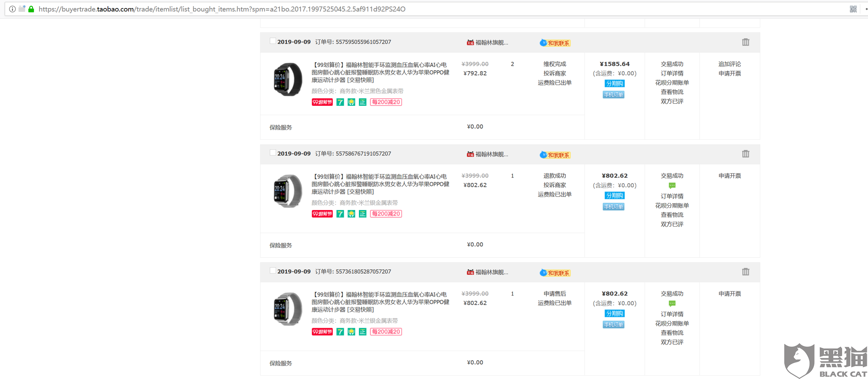Image resolution: width=868 pixels, height=379 pixels.
Task: Open silver watch thumbnail in order 557586767191057207
Action: click(x=288, y=191)
